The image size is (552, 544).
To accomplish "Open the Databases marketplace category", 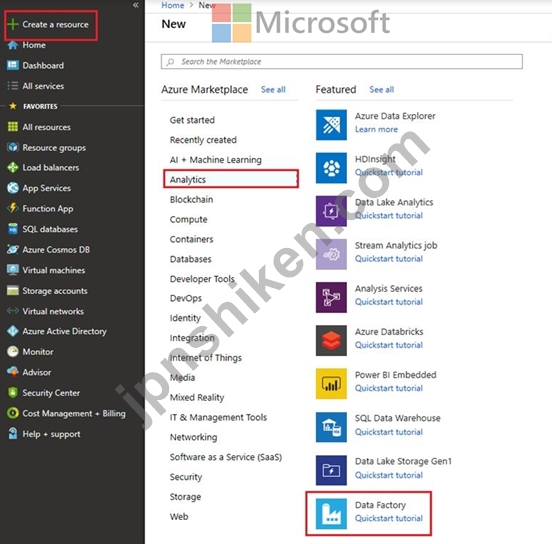I will pyautogui.click(x=190, y=259).
